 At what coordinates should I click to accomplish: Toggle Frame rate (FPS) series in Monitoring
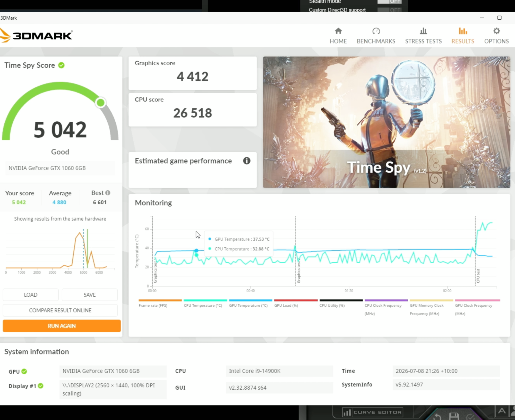[x=160, y=304]
